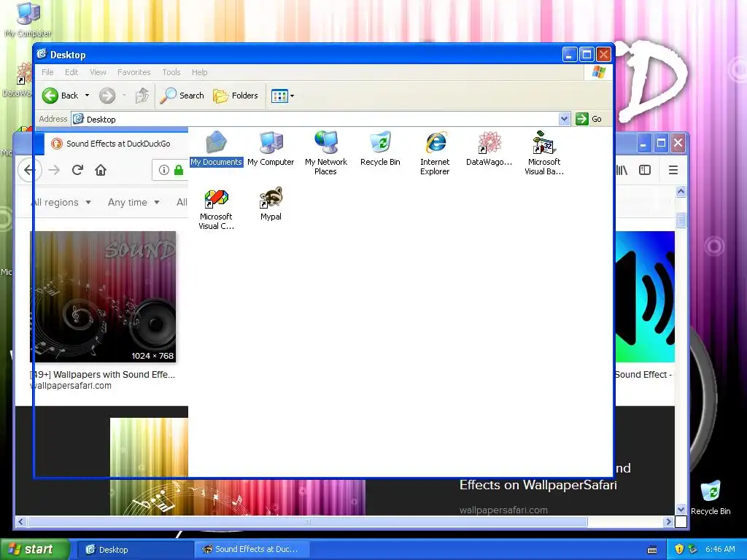Select the Sound Effects at DuckDuckGo browser tab
The height and width of the screenshot is (560, 747).
(117, 144)
